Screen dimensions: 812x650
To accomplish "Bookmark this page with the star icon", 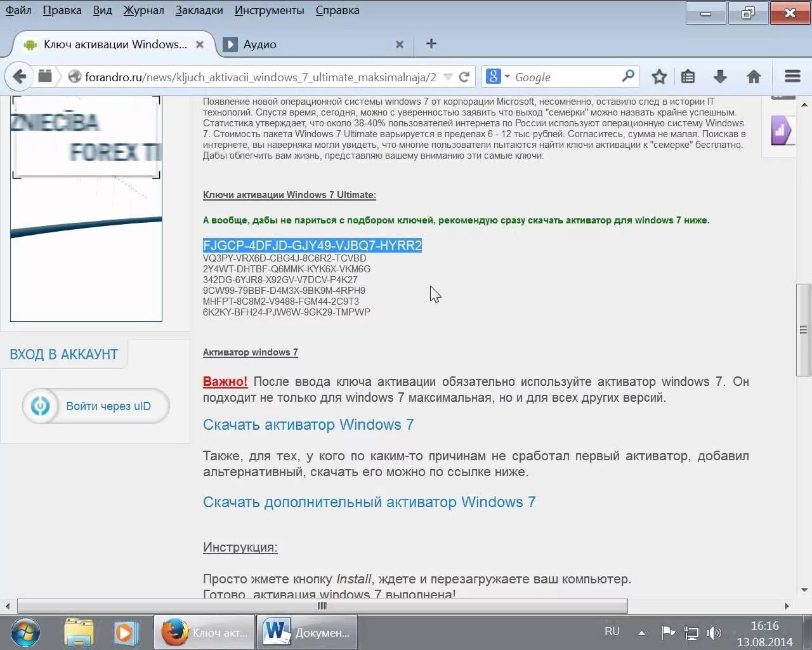I will point(659,77).
